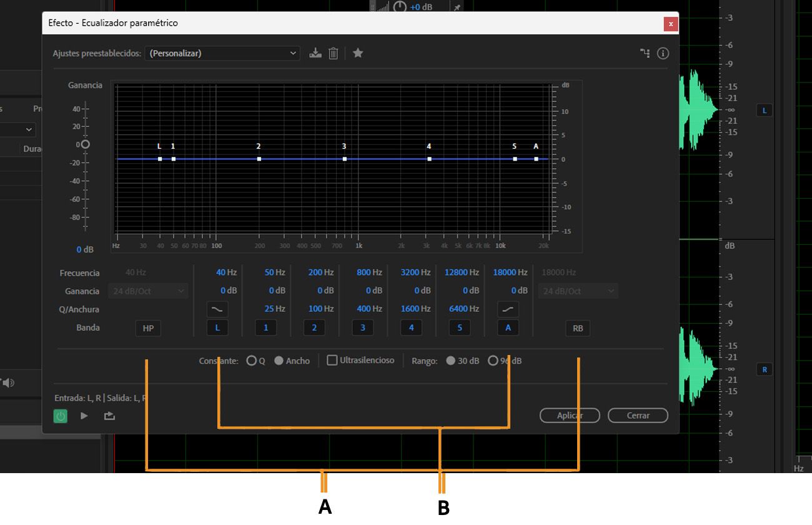Click the info icon in the dialog corner

pyautogui.click(x=662, y=53)
